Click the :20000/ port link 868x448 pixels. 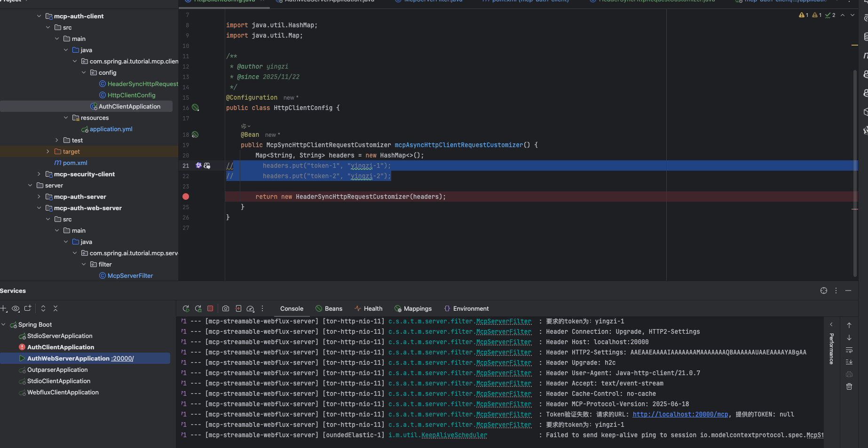click(123, 358)
